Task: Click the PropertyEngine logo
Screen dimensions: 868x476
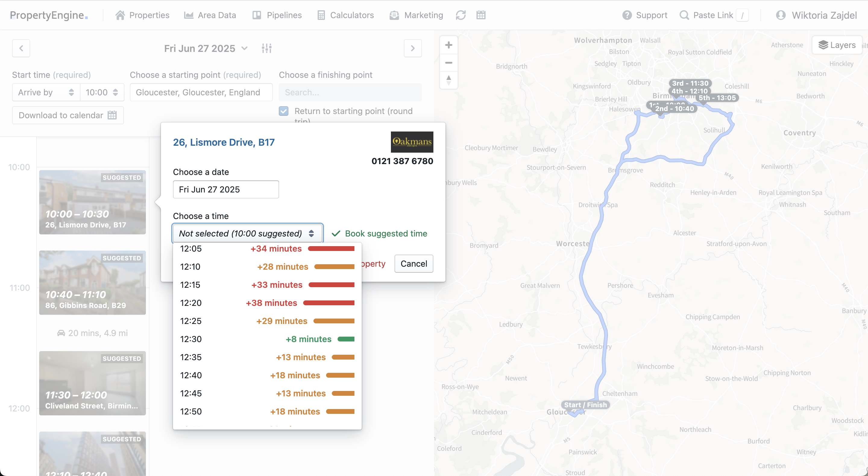Action: pos(49,15)
